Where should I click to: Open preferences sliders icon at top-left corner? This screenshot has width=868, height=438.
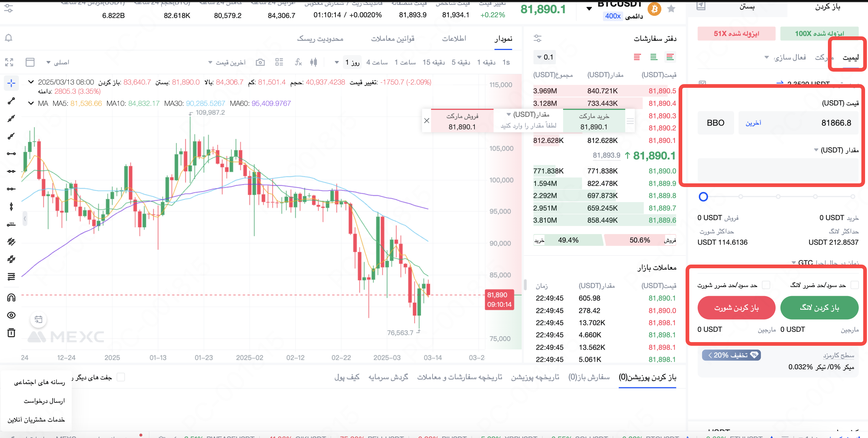point(8,8)
